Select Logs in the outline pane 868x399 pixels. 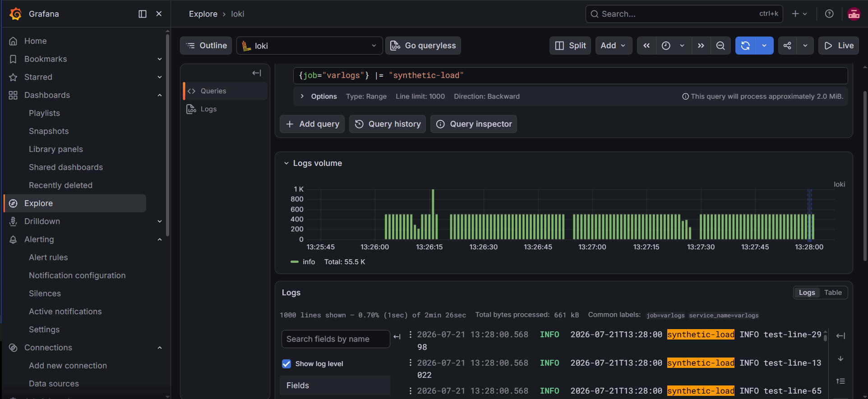point(208,109)
